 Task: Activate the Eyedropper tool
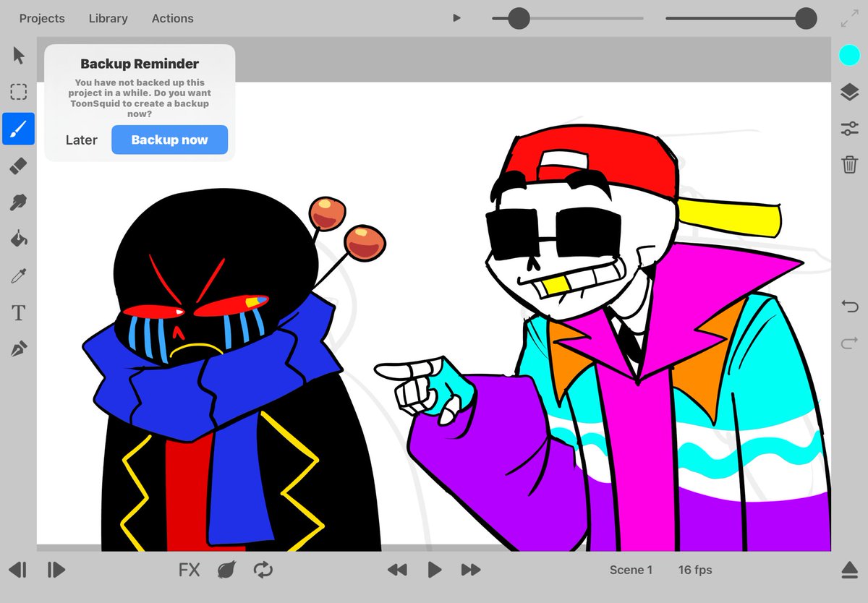click(18, 275)
